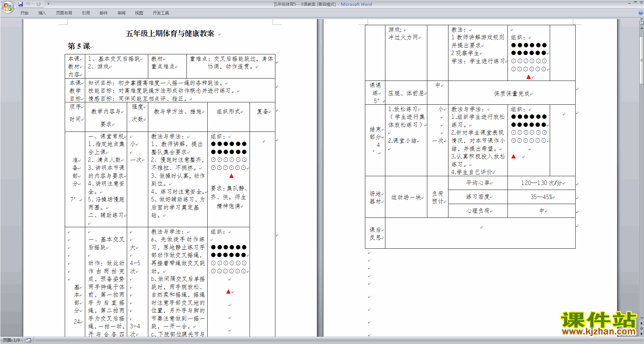Click the cell 课后反思
The image size is (644, 344).
coord(375,234)
